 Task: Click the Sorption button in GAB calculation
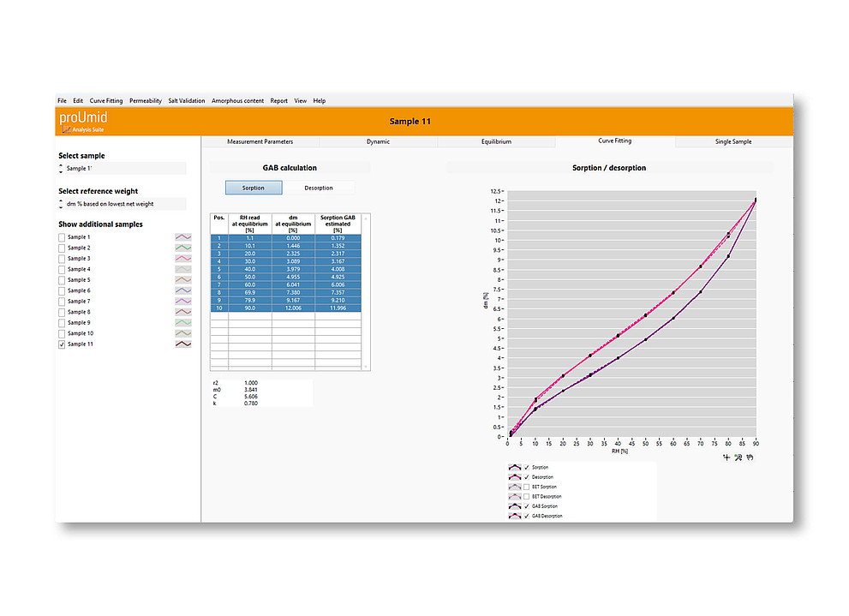tap(254, 186)
